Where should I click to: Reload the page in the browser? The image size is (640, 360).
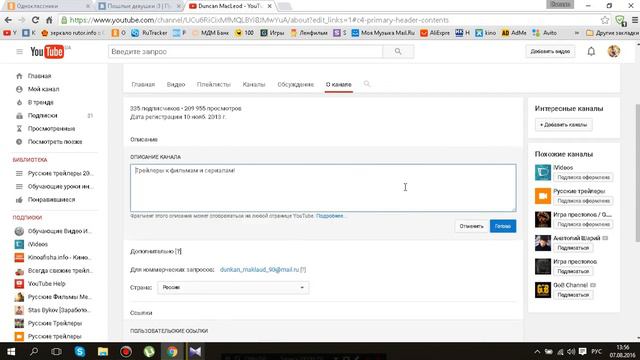point(35,20)
